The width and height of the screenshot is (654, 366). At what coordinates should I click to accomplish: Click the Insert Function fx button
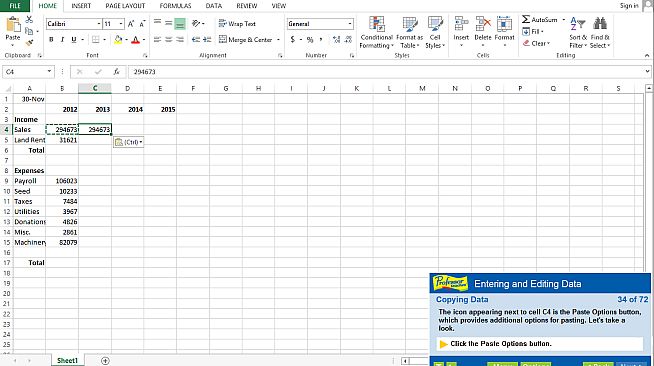pos(117,72)
